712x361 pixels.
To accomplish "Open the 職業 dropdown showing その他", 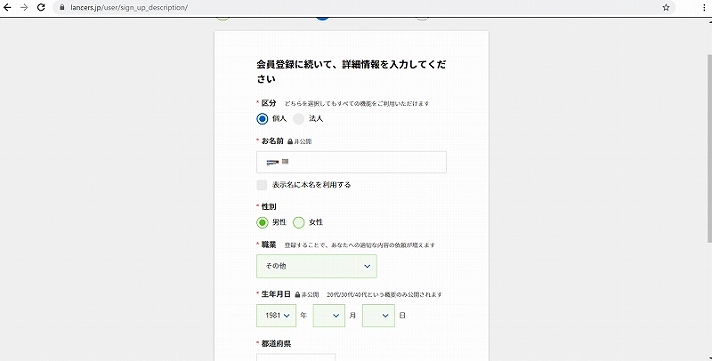I will click(x=316, y=266).
